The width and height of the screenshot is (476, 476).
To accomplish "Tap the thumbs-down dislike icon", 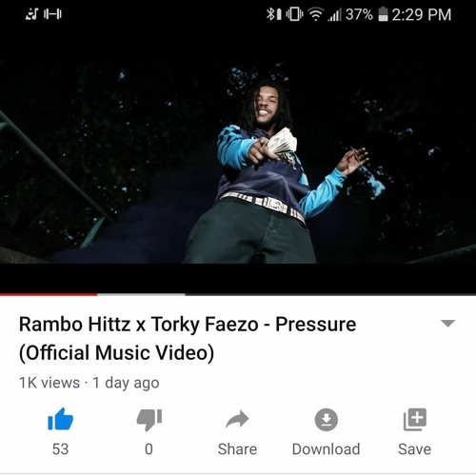I will pos(149,420).
